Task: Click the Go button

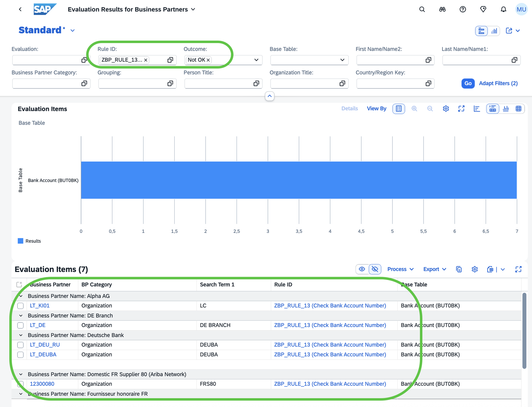Action: click(468, 83)
